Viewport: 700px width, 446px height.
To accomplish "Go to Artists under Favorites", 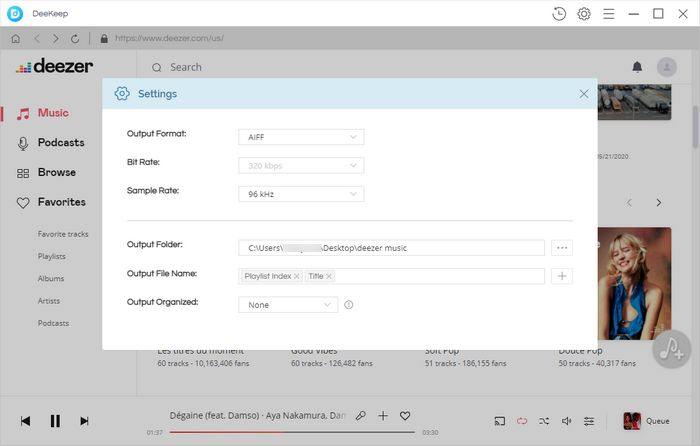I will [x=49, y=301].
